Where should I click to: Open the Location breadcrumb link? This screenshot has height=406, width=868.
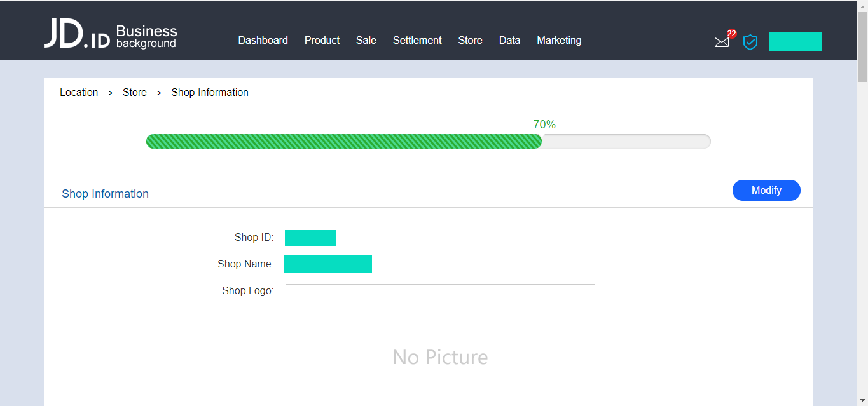pos(79,92)
